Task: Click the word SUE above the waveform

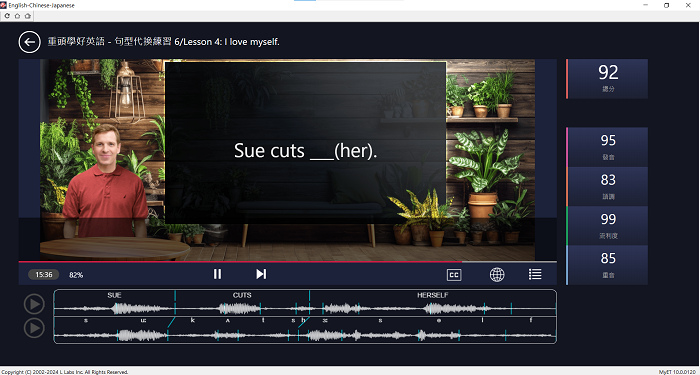Action: point(114,295)
